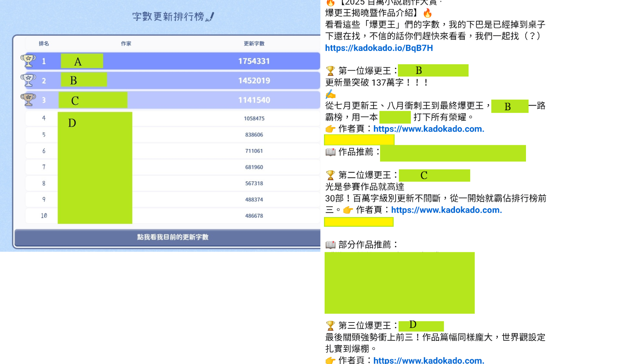
Task: Click the trophy emoji before 第二位爆更王
Action: pyautogui.click(x=330, y=175)
